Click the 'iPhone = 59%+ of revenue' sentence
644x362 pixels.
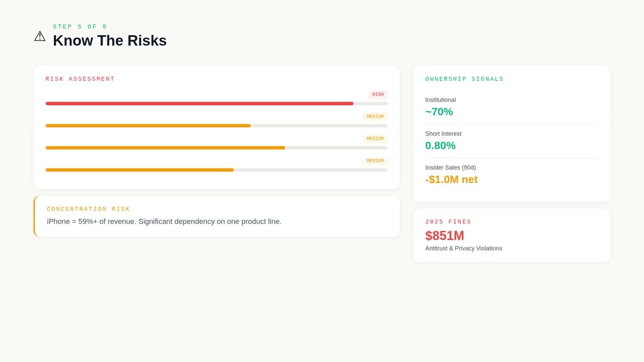[164, 222]
